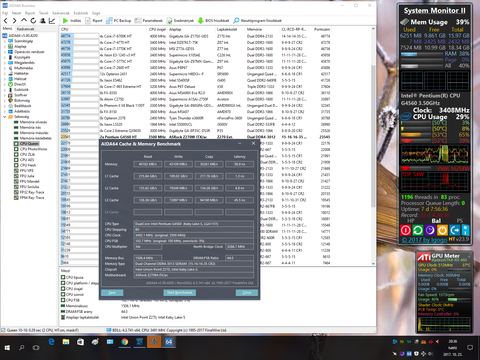Image resolution: width=480 pixels, height=360 pixels.
Task: Click the up-level arrow toolbar icon
Action: pos(24,21)
